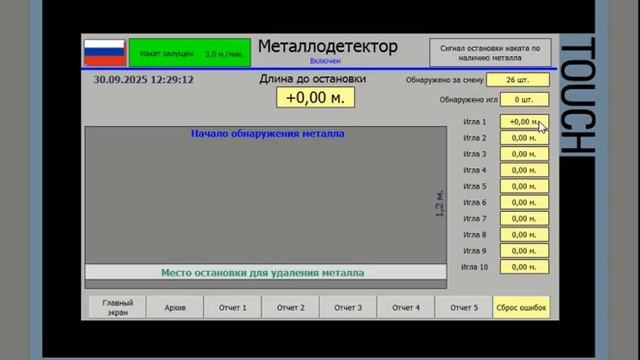Select the Игла 4 value field
640x360 pixels.
point(524,170)
